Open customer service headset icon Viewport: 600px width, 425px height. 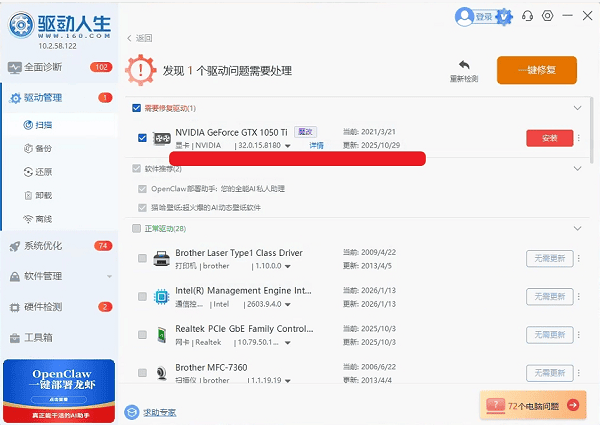click(527, 16)
